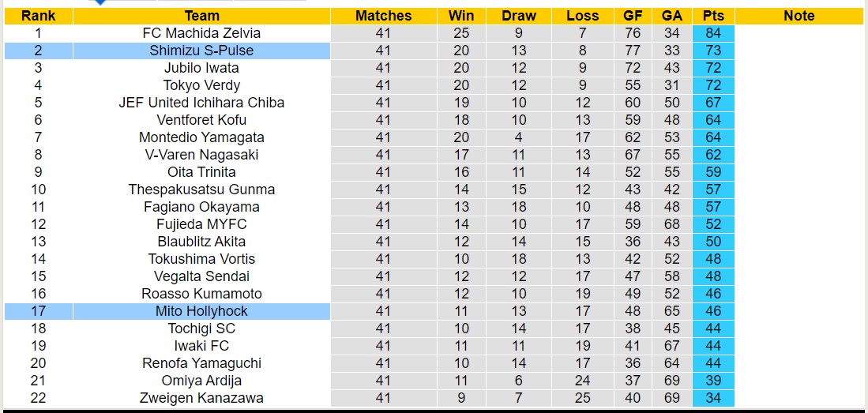Screen dimensions: 868x413
Task: Select the Tokyo Verdy team name
Action: coord(201,85)
